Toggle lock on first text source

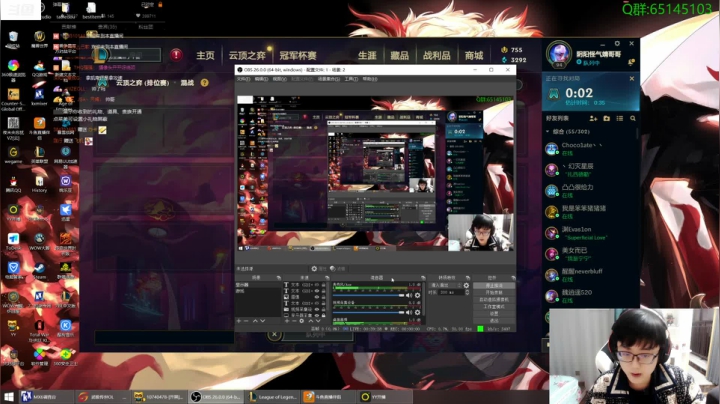[323, 285]
